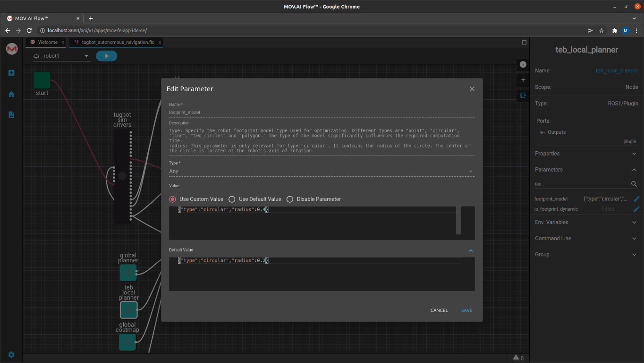Screen dimensions: 644x363
Task: Expand the Group section
Action: click(x=586, y=254)
